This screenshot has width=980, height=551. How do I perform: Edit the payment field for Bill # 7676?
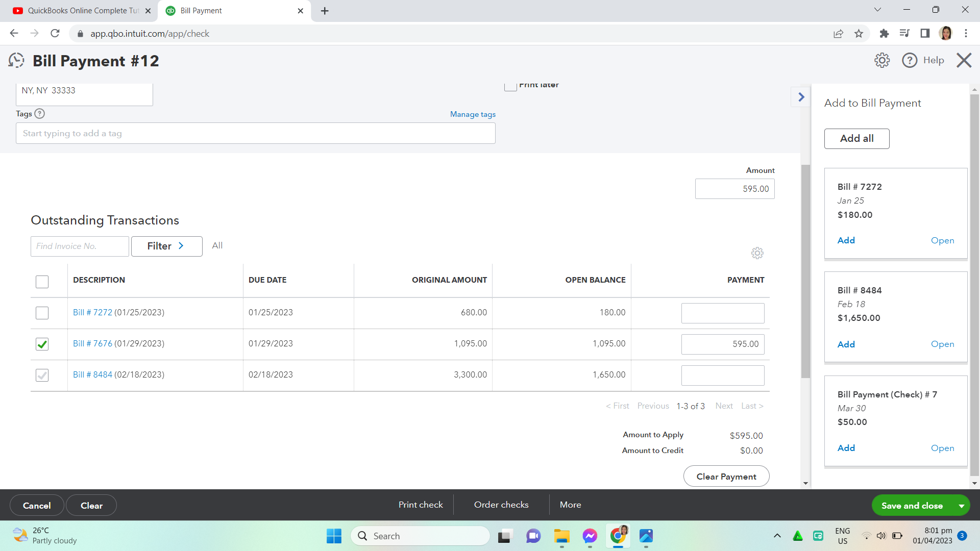723,344
